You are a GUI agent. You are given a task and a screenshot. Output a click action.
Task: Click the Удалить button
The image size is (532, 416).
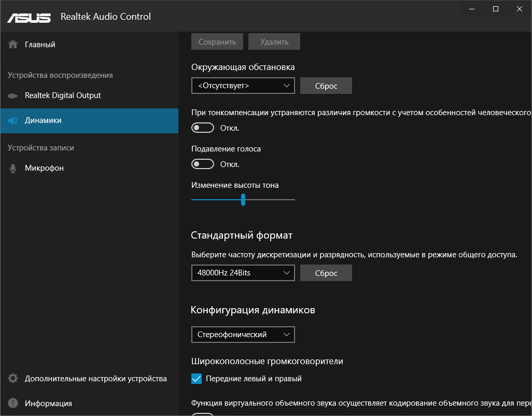[x=274, y=41]
